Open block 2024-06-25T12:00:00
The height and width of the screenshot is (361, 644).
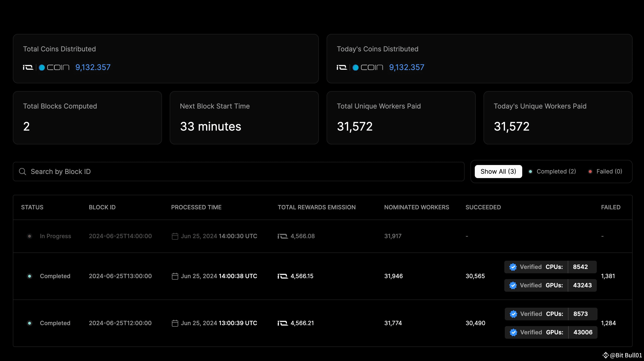pos(120,323)
